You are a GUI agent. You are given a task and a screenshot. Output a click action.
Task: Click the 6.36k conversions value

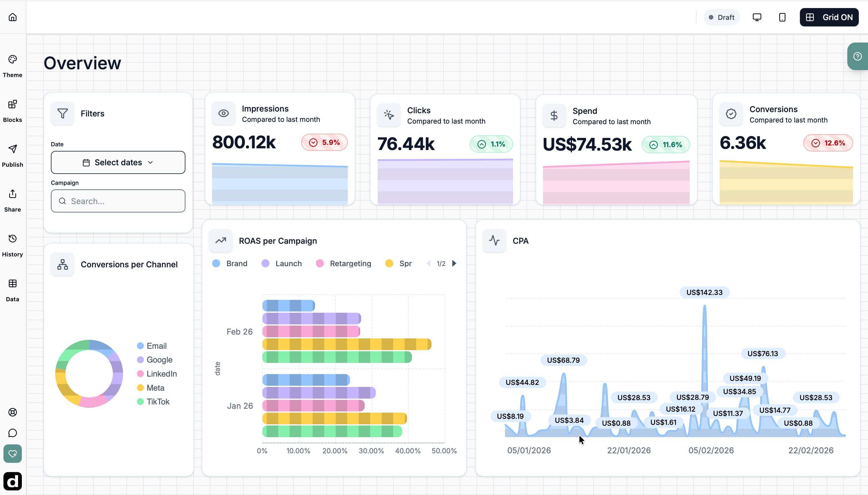tap(743, 143)
